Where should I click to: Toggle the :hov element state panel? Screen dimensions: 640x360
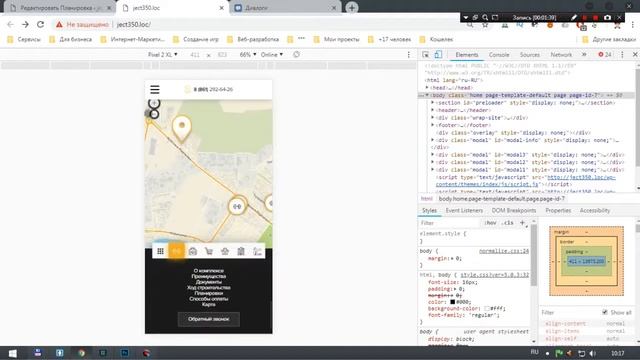pos(490,223)
